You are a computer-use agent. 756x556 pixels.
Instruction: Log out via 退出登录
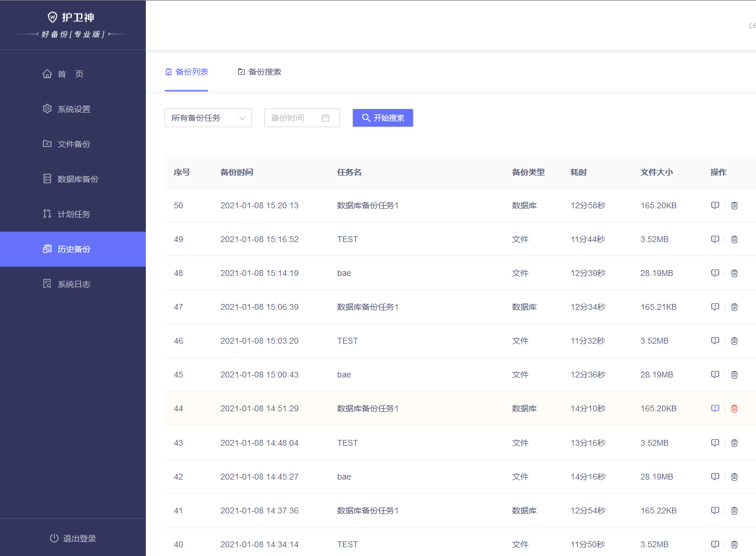pyautogui.click(x=73, y=538)
